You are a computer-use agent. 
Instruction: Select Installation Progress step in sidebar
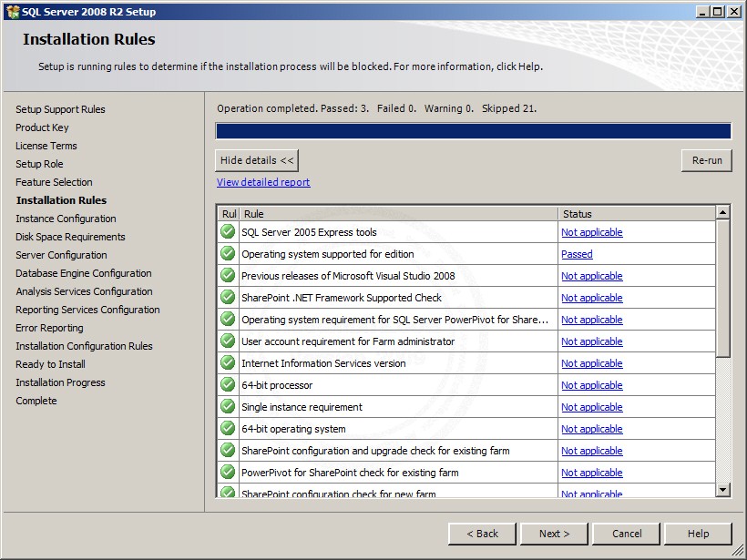pyautogui.click(x=60, y=382)
